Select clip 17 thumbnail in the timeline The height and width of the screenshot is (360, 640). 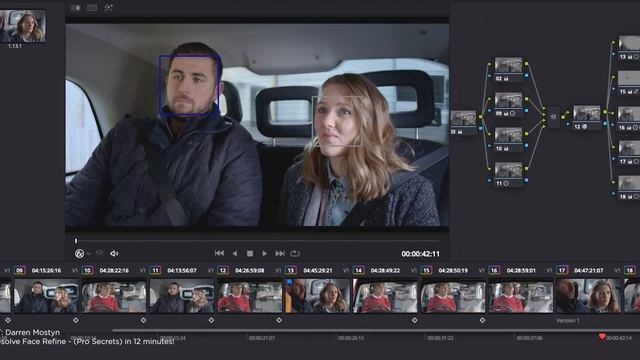588,296
